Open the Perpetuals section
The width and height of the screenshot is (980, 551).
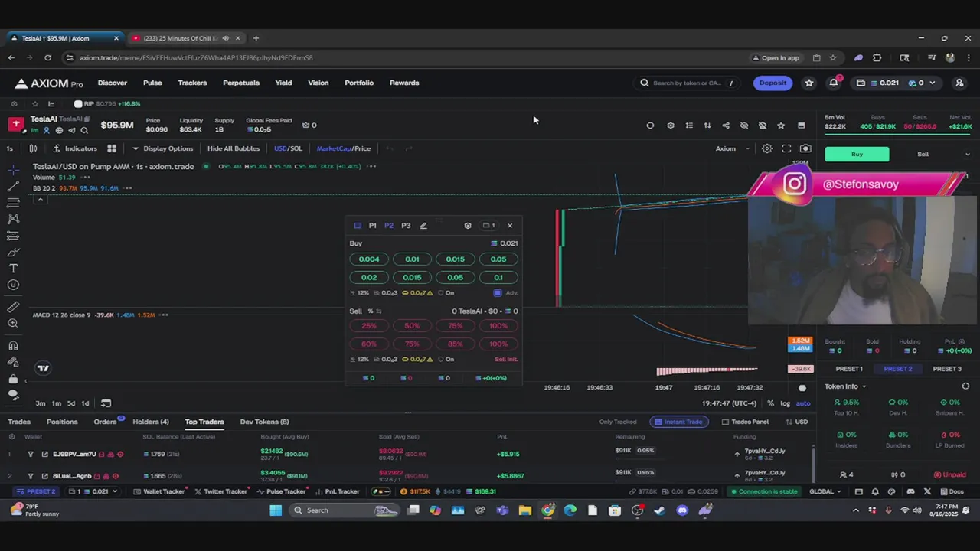241,83
